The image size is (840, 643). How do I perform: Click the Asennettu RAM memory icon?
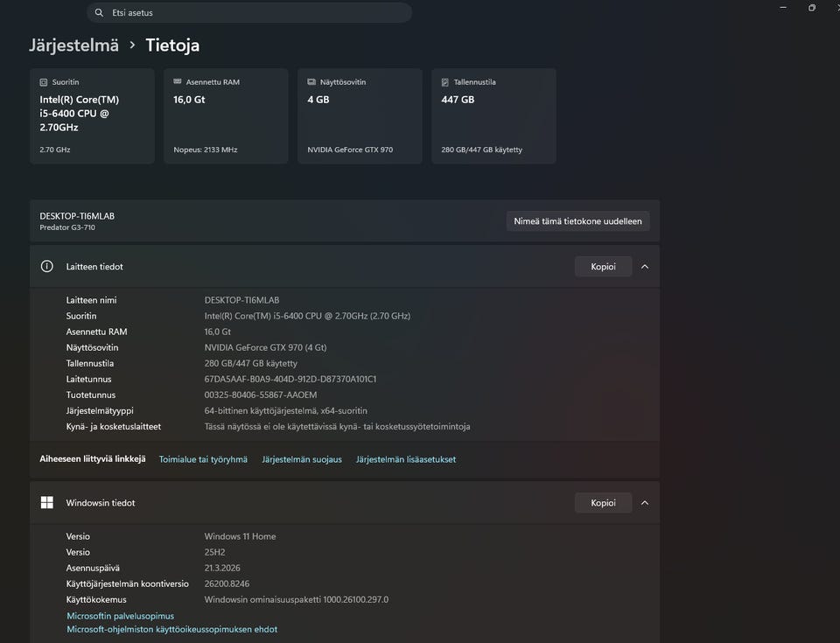178,81
